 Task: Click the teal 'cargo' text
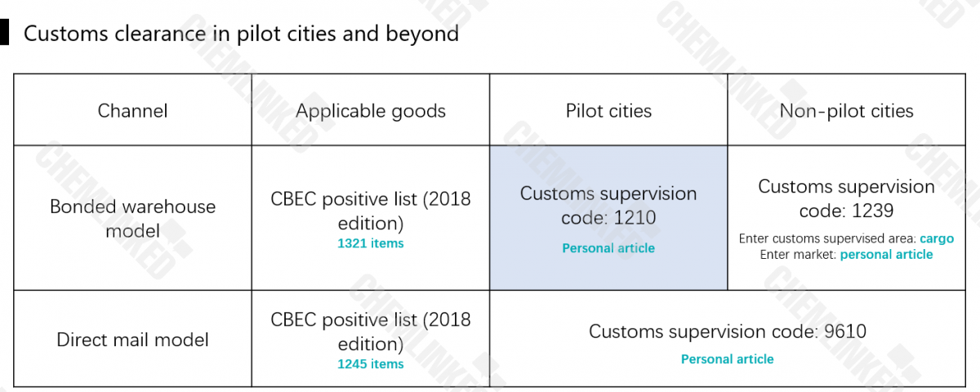pyautogui.click(x=937, y=239)
